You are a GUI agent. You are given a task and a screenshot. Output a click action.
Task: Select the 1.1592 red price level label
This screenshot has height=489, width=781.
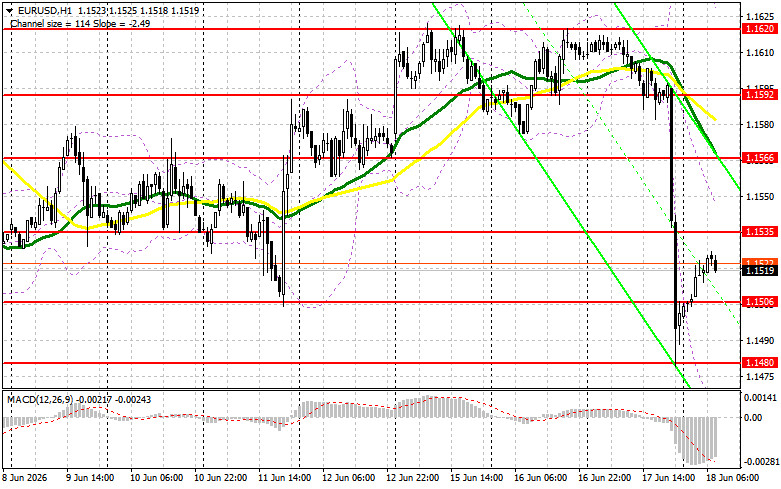(x=759, y=95)
